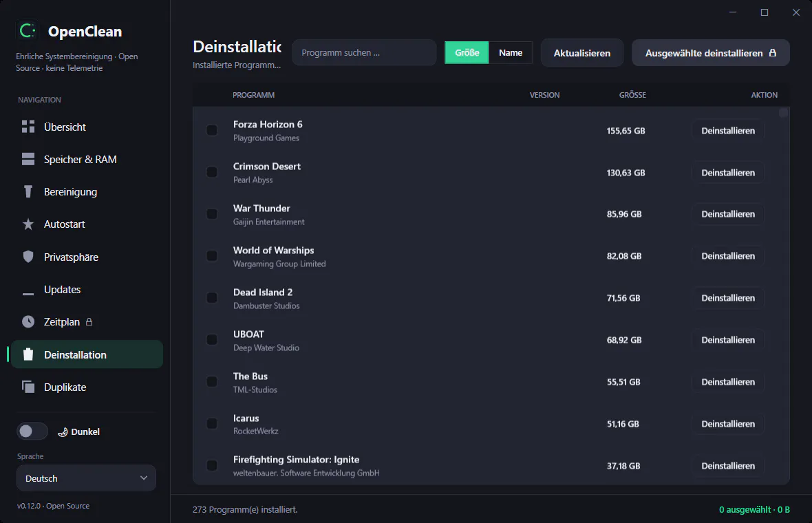
Task: Tick the Forza Horizon 6 checkbox
Action: [212, 130]
